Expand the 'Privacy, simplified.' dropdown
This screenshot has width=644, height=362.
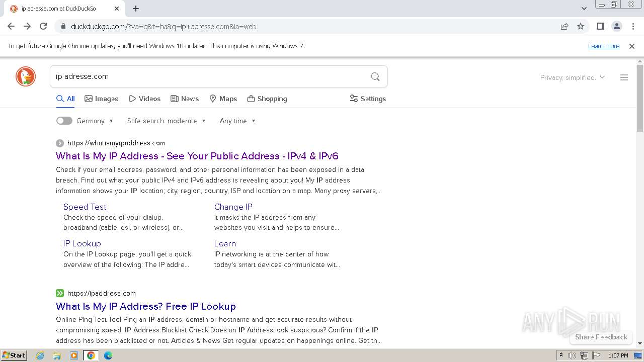click(x=573, y=77)
